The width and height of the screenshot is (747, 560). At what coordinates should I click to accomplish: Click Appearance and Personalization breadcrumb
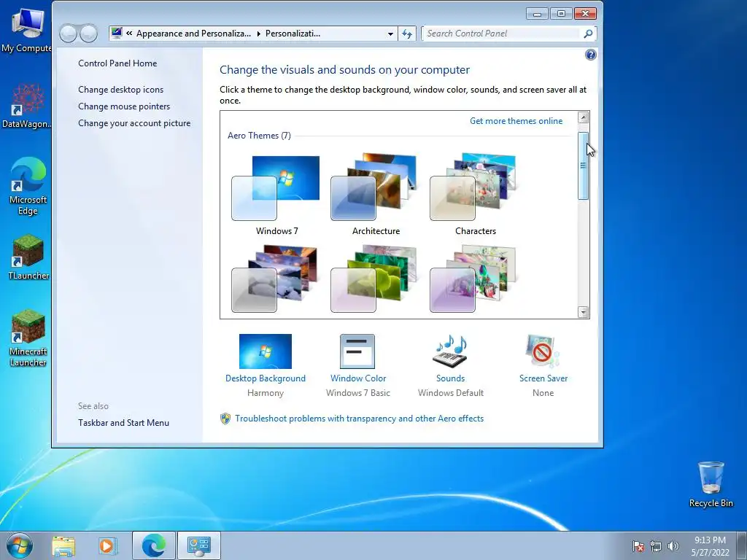[x=193, y=34]
